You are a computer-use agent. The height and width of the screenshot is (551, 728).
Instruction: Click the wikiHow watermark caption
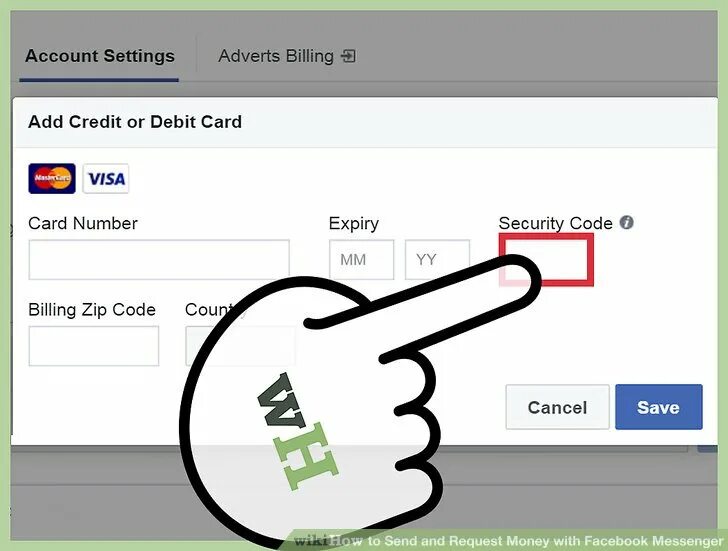click(509, 541)
